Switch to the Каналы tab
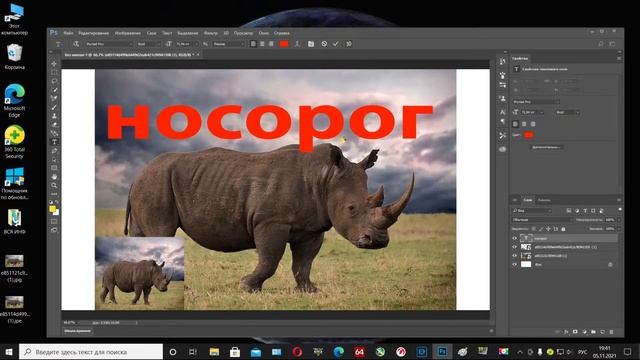640x360 pixels. click(x=544, y=200)
